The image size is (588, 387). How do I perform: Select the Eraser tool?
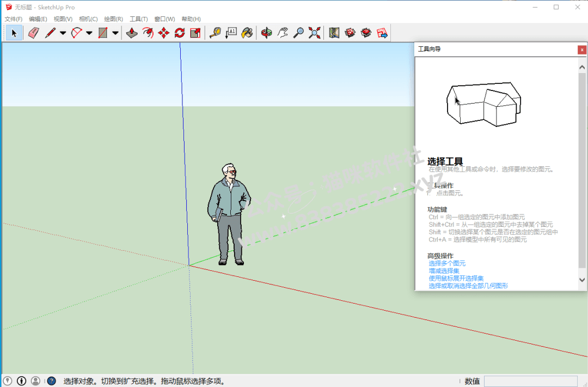pyautogui.click(x=34, y=33)
